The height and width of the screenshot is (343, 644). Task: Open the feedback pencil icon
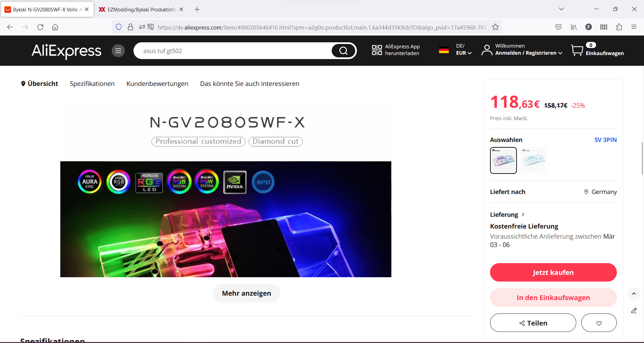634,310
